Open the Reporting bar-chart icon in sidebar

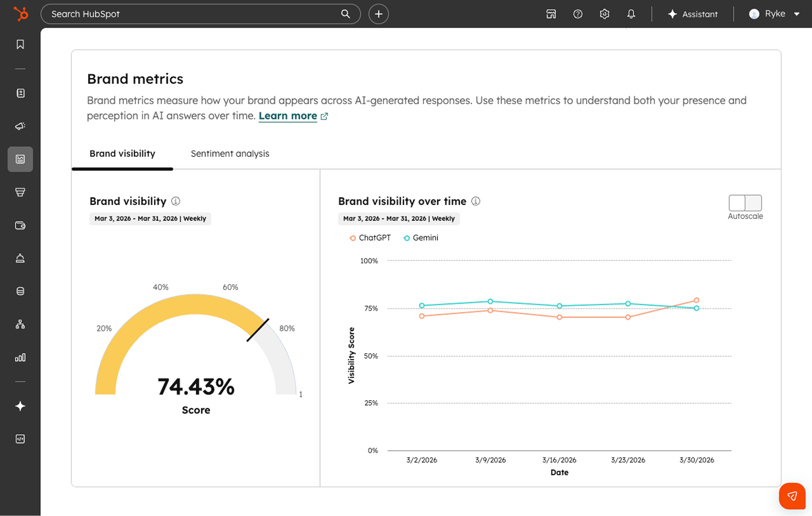point(20,357)
